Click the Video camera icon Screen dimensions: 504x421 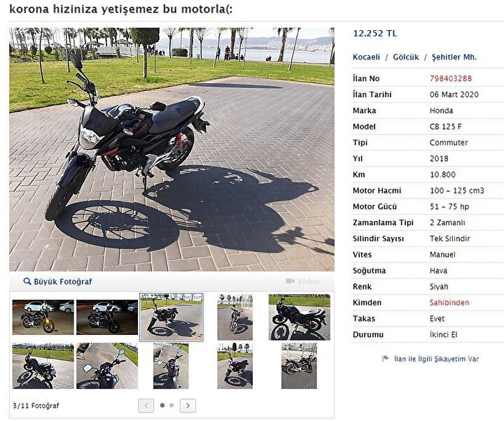click(290, 281)
